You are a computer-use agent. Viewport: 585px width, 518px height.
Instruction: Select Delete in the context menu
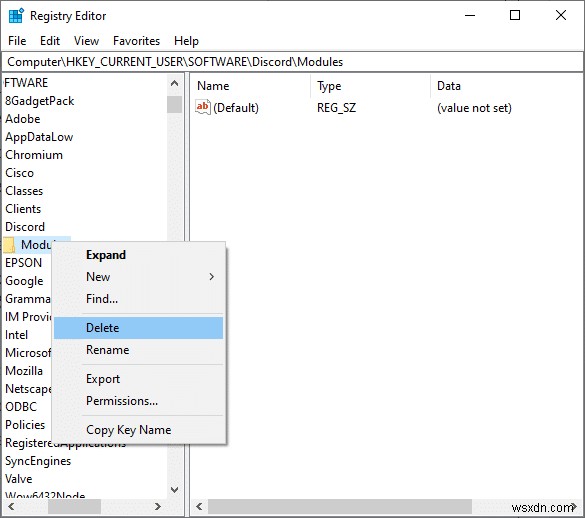click(x=138, y=328)
